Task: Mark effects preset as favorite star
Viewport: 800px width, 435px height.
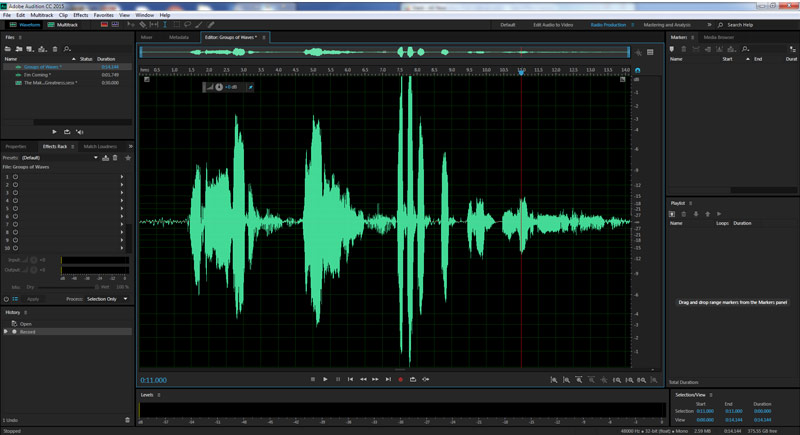Action: click(128, 158)
